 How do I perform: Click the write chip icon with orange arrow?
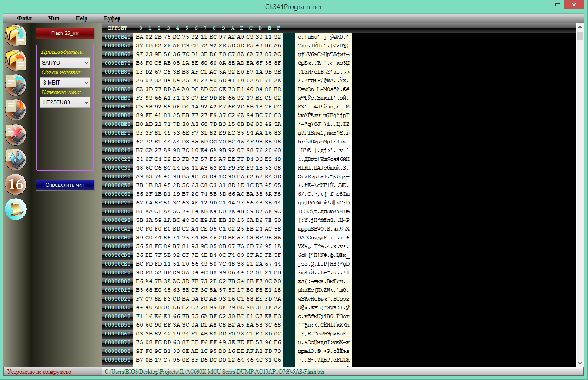(x=16, y=110)
